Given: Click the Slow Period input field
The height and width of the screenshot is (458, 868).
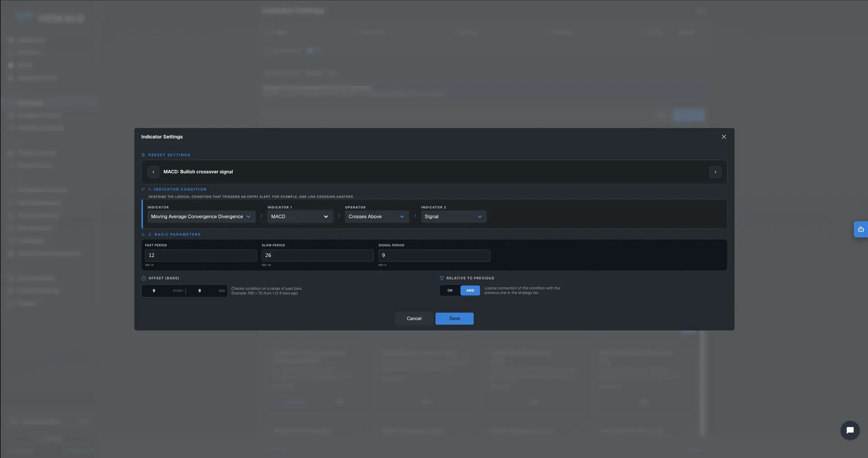Looking at the screenshot, I should [317, 256].
